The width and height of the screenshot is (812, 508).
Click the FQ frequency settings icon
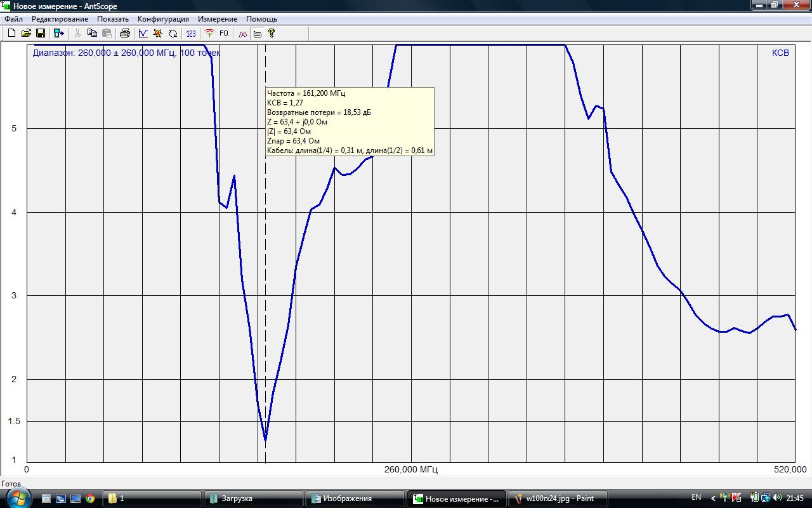[224, 33]
